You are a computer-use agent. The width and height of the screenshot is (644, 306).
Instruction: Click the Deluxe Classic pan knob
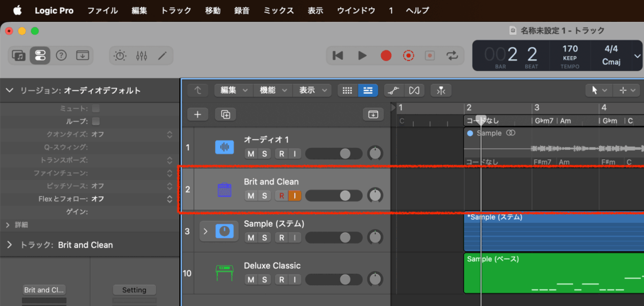click(375, 278)
